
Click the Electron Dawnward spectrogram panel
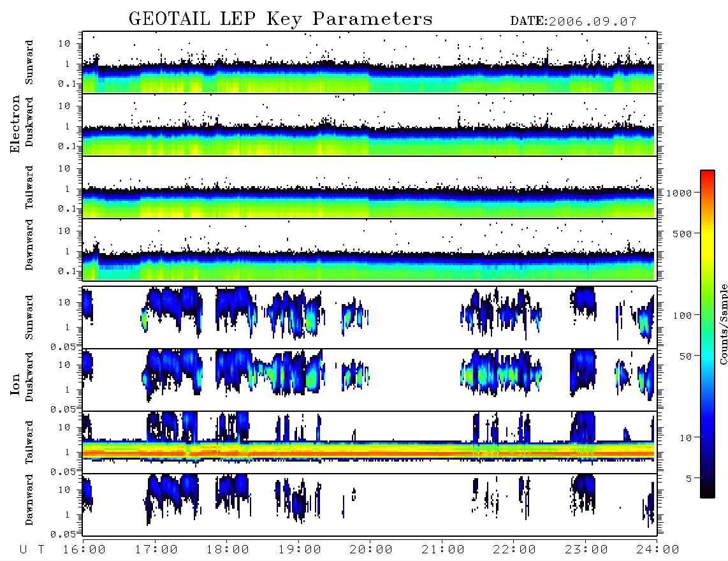click(370, 250)
